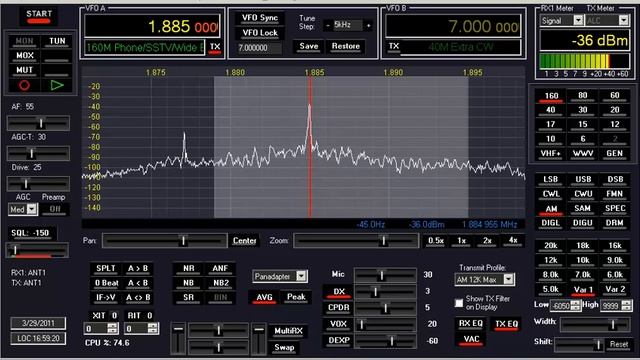Open the Transmit Profile dropdown
Screen dimensions: 640x360
(x=509, y=280)
